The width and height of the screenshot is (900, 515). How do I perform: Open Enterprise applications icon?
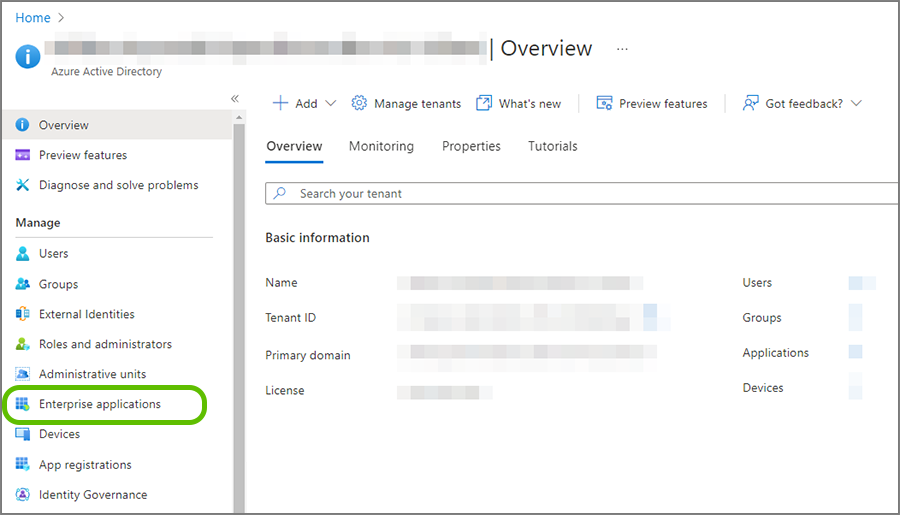click(23, 404)
